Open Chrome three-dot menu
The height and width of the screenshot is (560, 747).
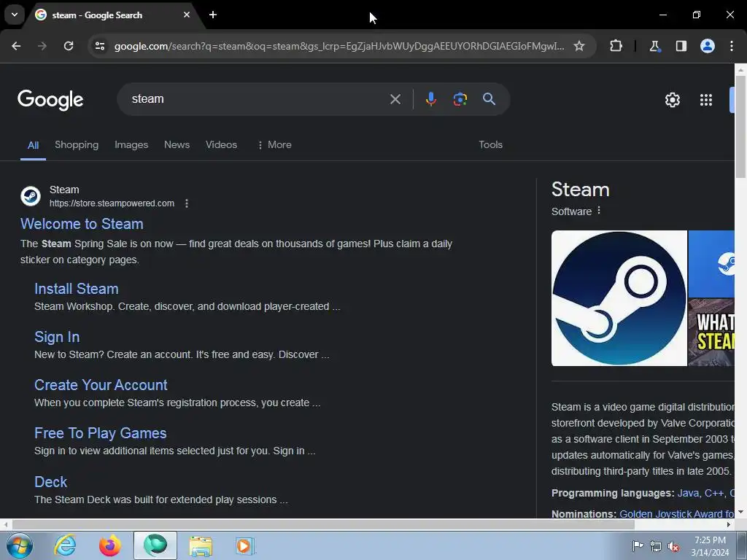click(731, 46)
